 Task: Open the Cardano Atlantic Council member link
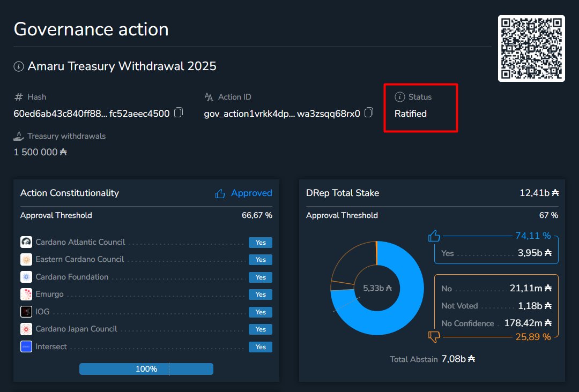point(80,242)
